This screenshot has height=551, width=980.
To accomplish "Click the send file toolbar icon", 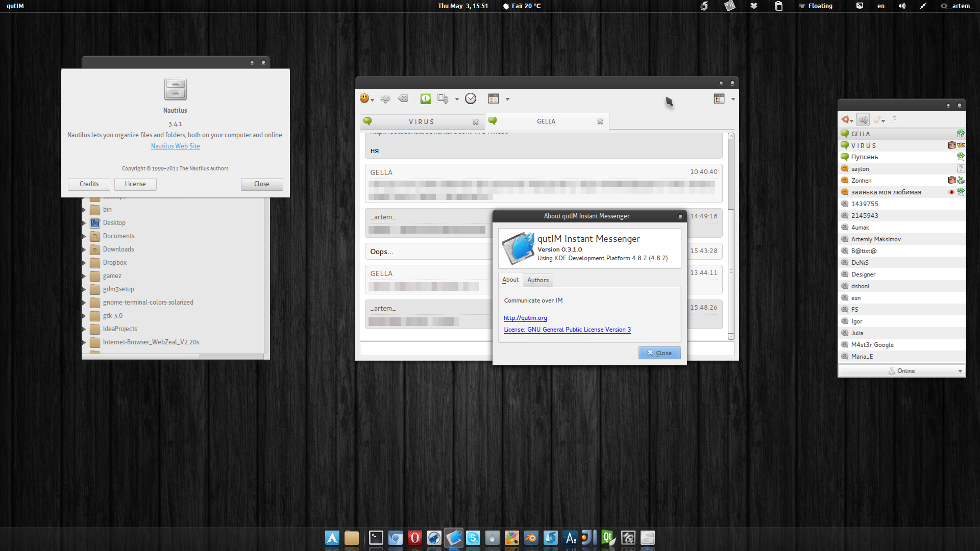I will pos(443,98).
